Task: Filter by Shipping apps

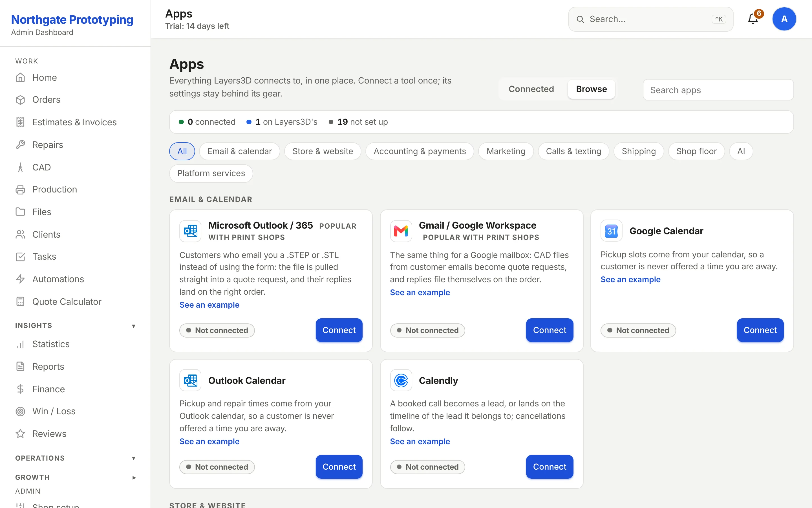Action: point(639,151)
